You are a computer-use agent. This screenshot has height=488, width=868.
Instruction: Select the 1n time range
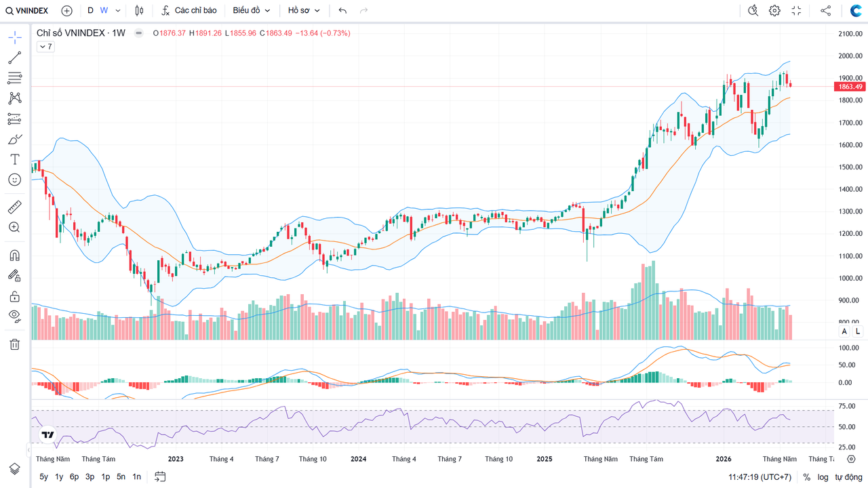point(136,476)
